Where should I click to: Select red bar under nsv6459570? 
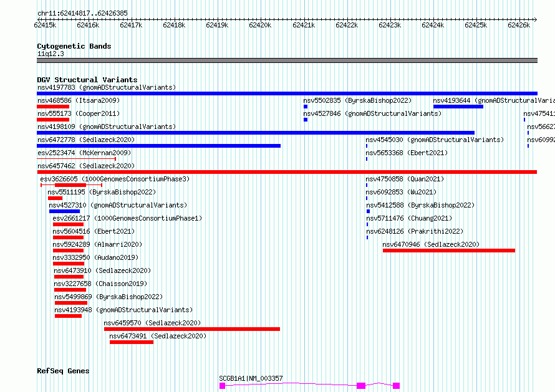pos(192,330)
